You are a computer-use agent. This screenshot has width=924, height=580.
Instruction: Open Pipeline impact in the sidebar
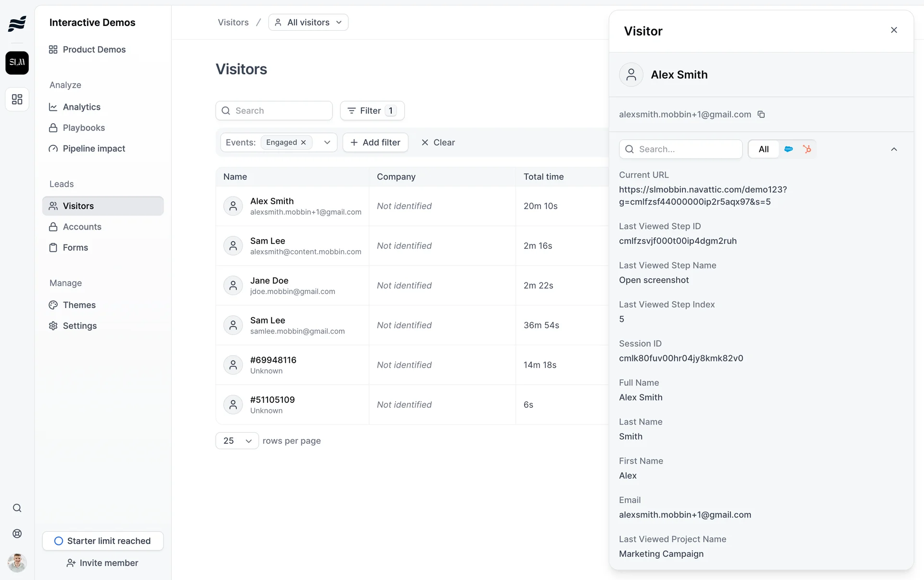click(x=94, y=149)
